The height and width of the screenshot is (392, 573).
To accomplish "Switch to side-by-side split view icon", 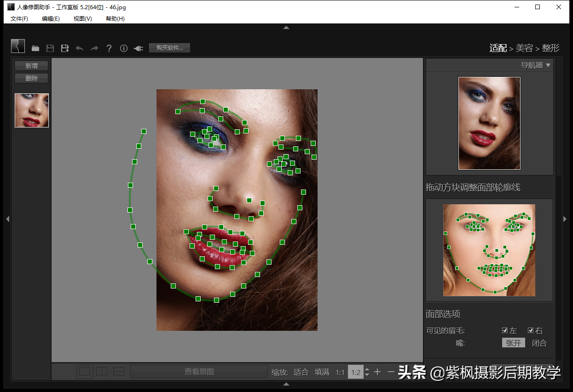I will (x=102, y=372).
